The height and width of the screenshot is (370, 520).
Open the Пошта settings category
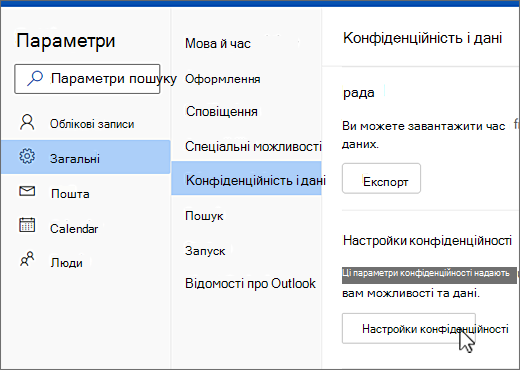pyautogui.click(x=86, y=193)
